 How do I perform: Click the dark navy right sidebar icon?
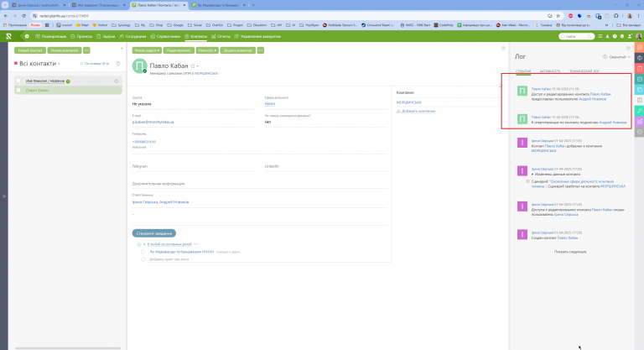[x=640, y=58]
